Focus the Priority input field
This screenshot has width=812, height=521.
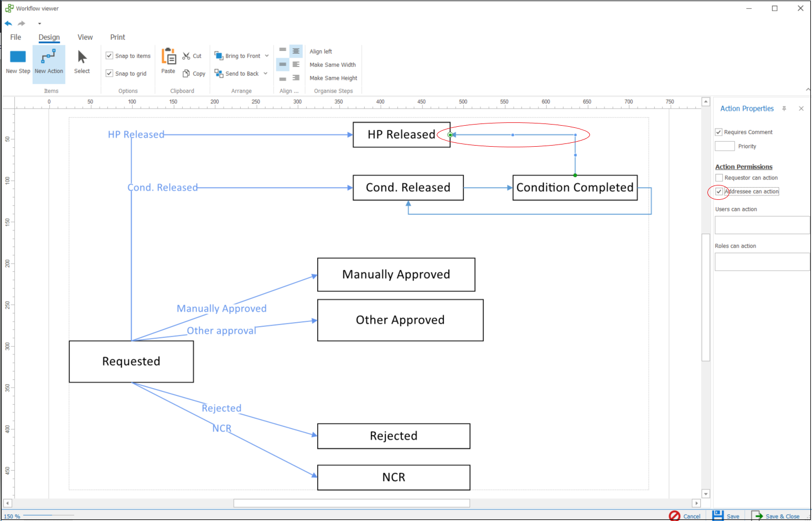725,146
